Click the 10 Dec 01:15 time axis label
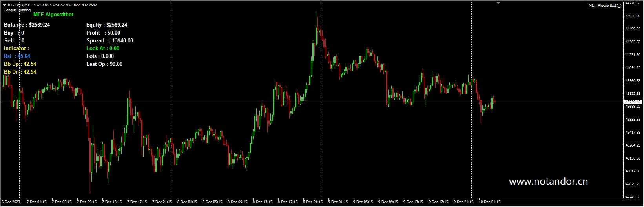644x207 pixels. click(489, 202)
